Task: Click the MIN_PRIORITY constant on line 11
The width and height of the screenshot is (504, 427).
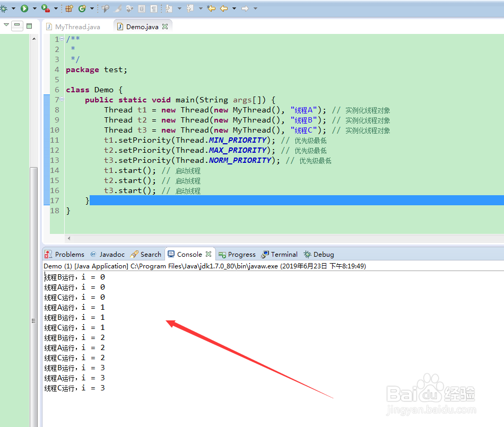Action: [x=238, y=140]
